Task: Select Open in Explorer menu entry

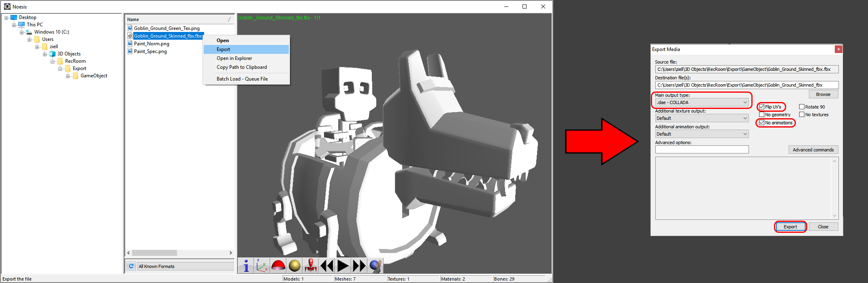Action: (234, 58)
